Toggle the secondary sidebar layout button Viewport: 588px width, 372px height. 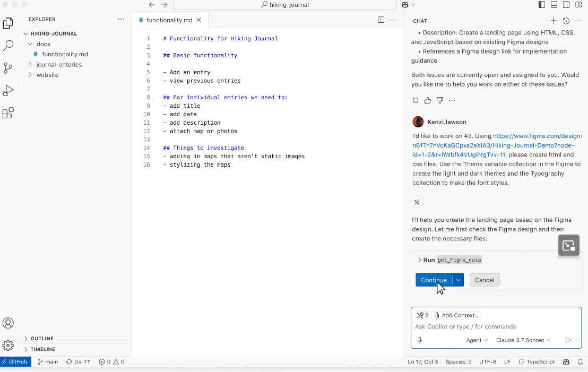[566, 5]
